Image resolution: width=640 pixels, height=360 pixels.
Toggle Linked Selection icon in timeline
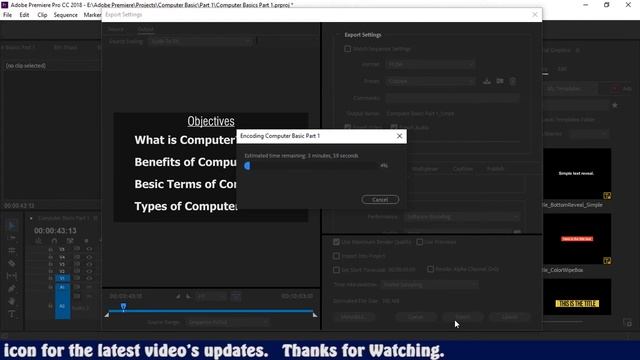point(70,241)
